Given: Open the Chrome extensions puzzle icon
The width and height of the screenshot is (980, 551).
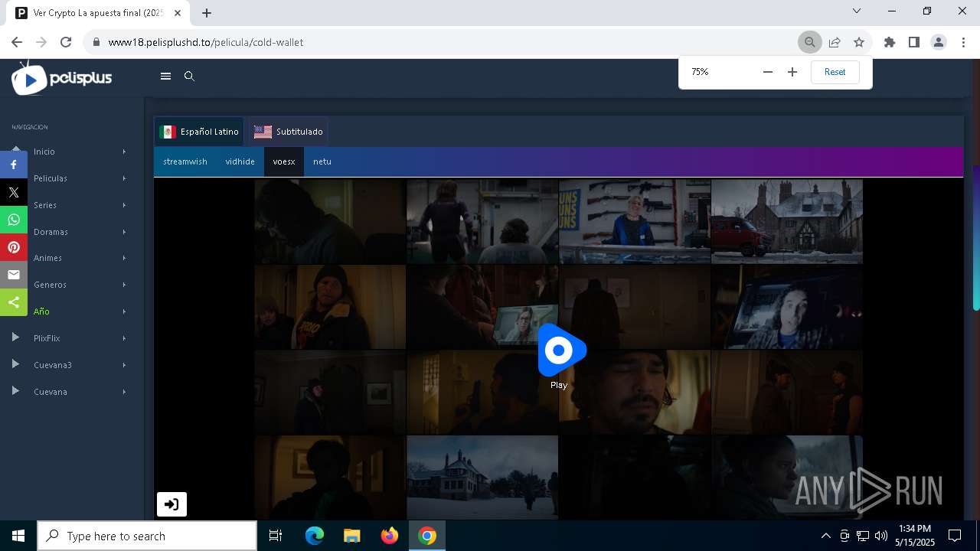Looking at the screenshot, I should point(889,42).
